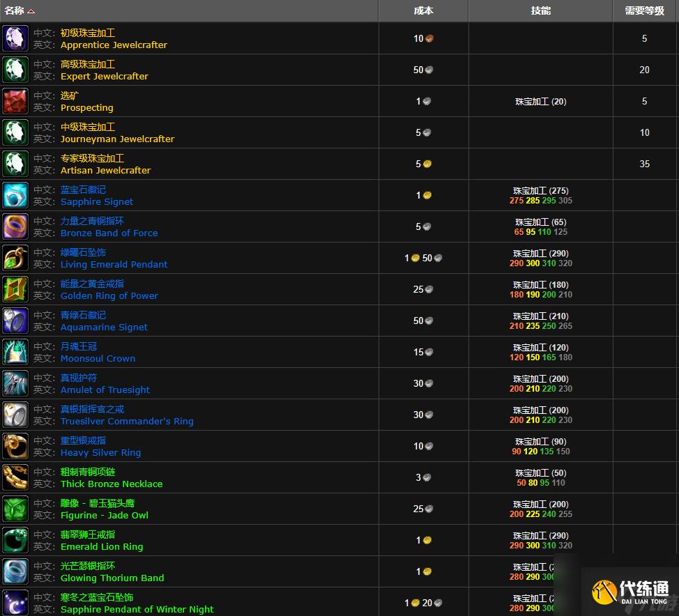The width and height of the screenshot is (679, 616).
Task: Click the Thick Bronze Necklace chain icon
Action: pos(15,477)
